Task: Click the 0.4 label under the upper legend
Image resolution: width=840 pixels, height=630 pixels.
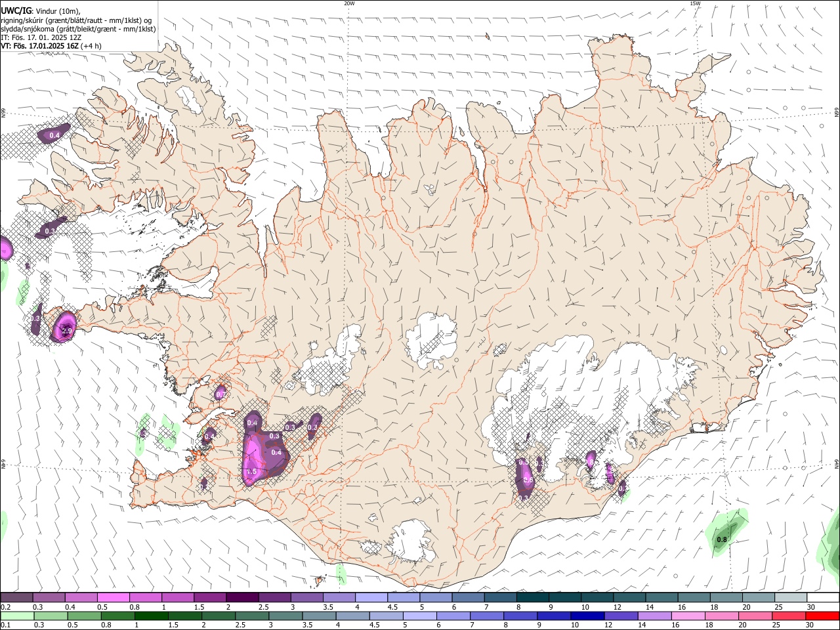Action: [71, 607]
